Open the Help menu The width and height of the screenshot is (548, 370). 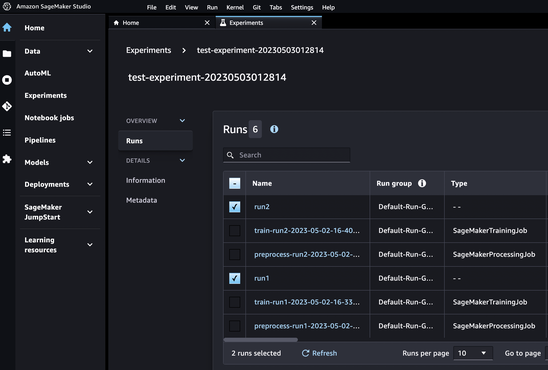(x=328, y=7)
